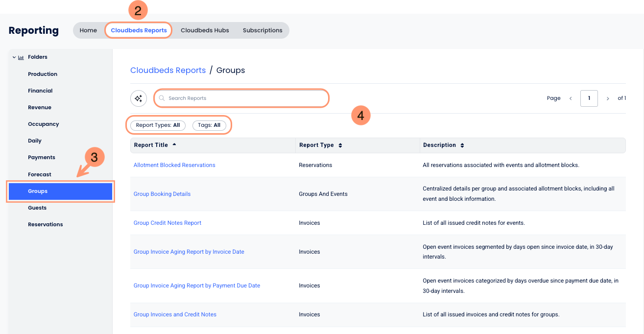This screenshot has height=334, width=644.
Task: Switch to Cloudbeds Reports tab
Action: 139,30
